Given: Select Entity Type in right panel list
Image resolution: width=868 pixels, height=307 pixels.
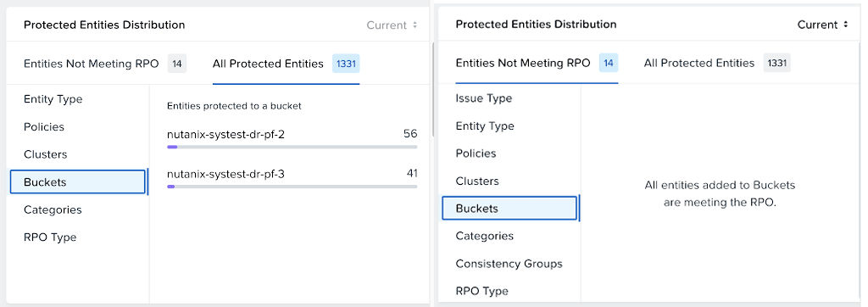Looking at the screenshot, I should coord(485,126).
